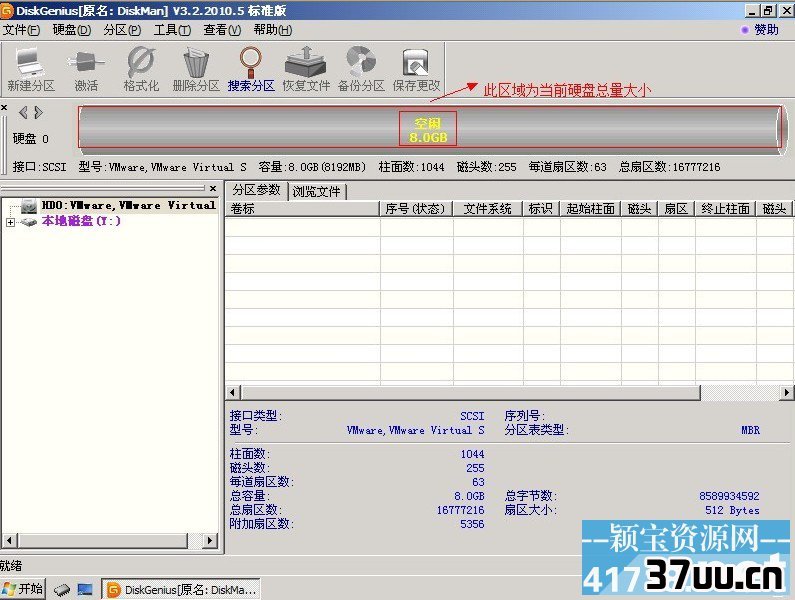Click the MBR partition table type value
This screenshot has width=795, height=600.
pos(750,431)
